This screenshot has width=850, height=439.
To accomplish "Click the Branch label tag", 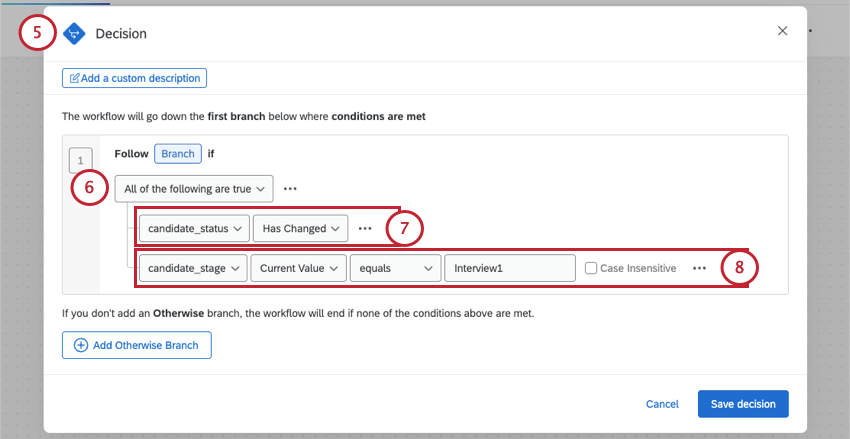I will [x=177, y=154].
